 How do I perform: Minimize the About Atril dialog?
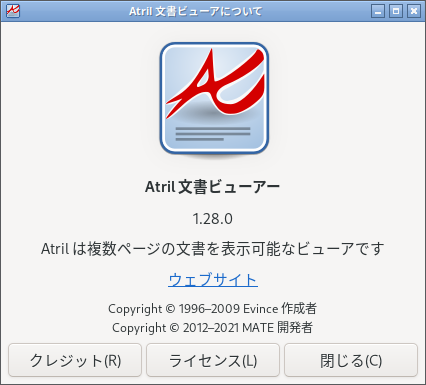pyautogui.click(x=378, y=11)
